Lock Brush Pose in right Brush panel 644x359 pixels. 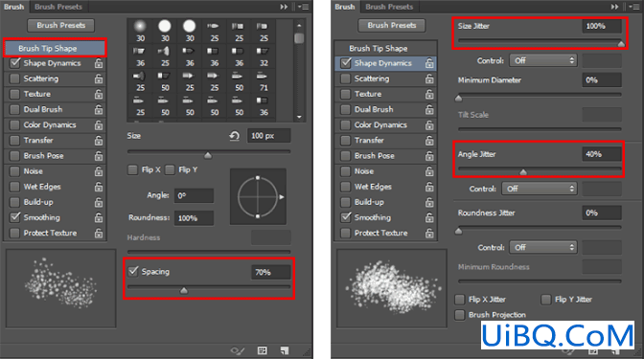pos(429,156)
